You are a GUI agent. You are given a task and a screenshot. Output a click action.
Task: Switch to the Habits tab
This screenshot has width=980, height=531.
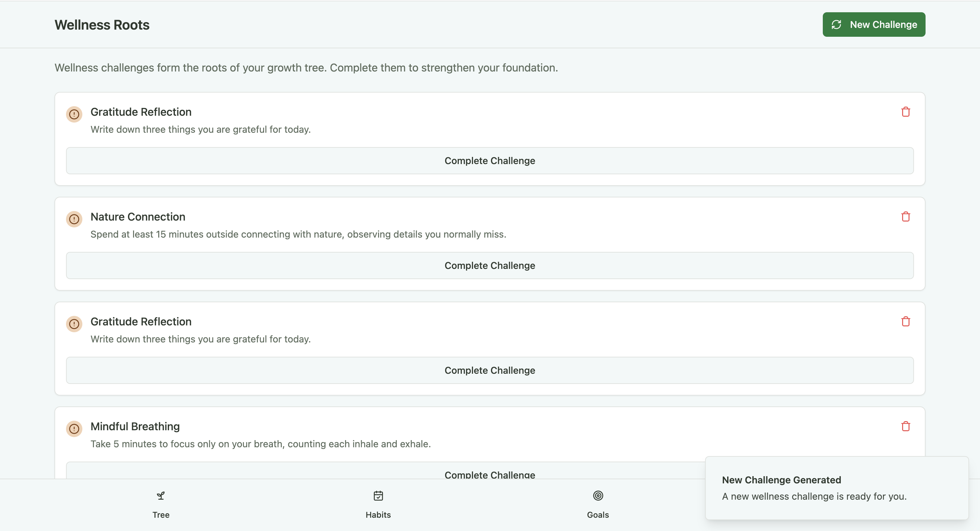pos(378,504)
